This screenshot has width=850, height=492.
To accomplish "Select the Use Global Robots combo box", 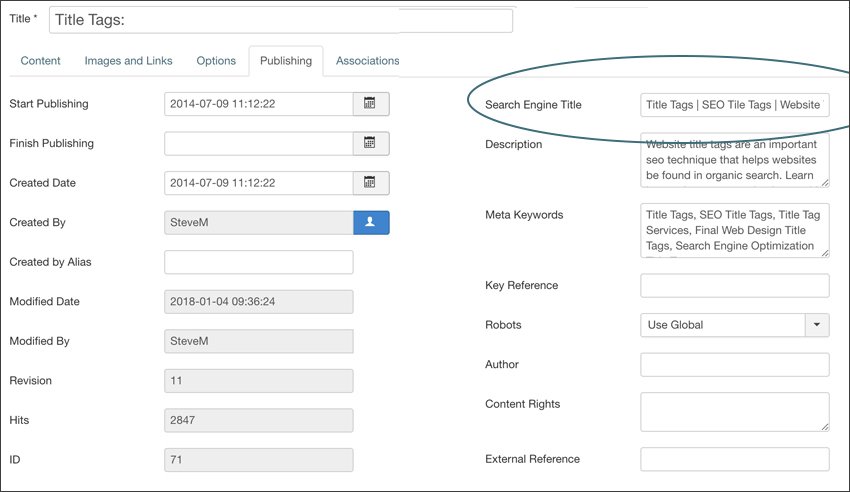I will click(x=735, y=325).
